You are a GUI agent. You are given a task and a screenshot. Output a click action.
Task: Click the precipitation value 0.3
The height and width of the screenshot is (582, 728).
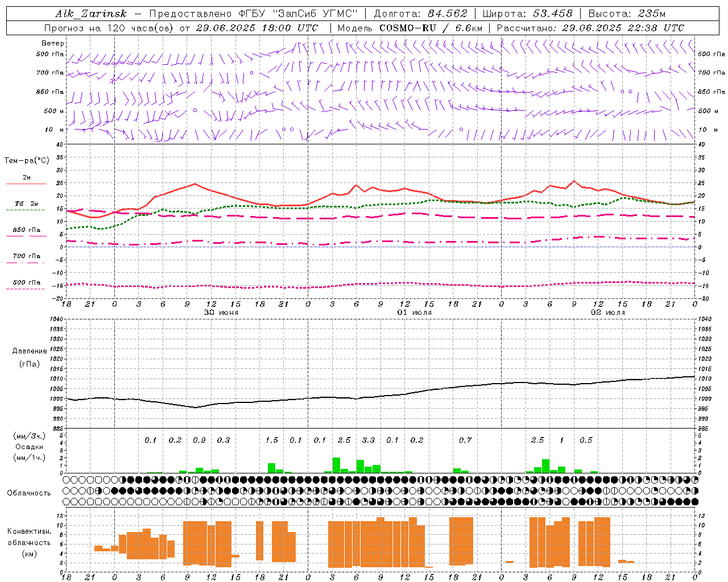224,440
